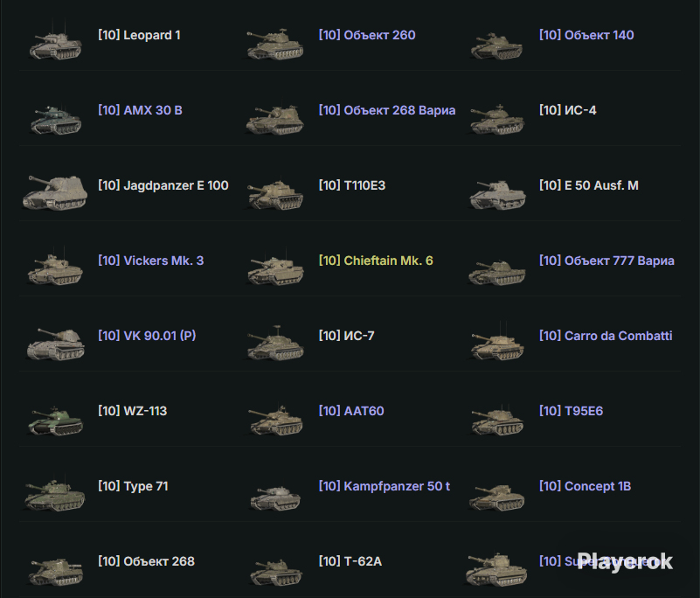
Task: Follow the [10] Vickers Mk. 3 link
Action: click(151, 261)
